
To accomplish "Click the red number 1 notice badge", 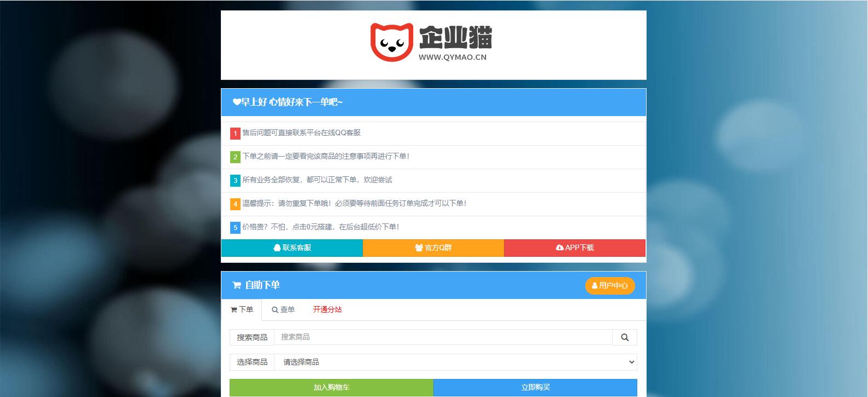I will (x=235, y=133).
